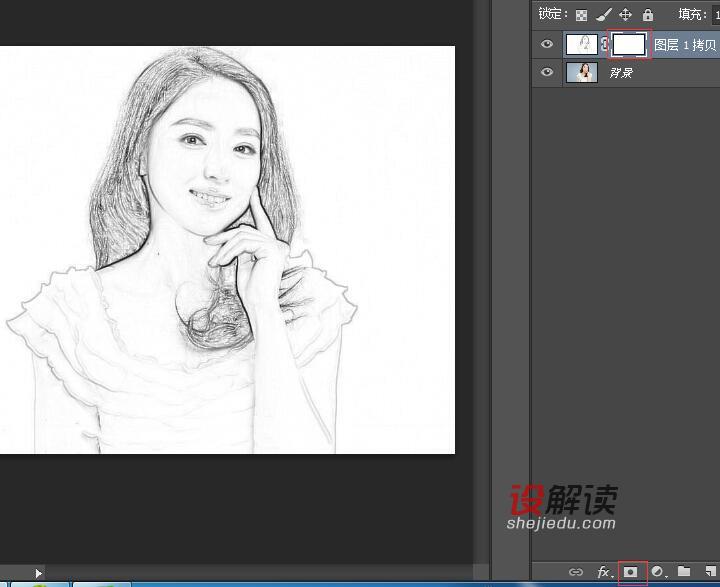Lock layer position with move icon
The image size is (720, 587).
[x=625, y=15]
